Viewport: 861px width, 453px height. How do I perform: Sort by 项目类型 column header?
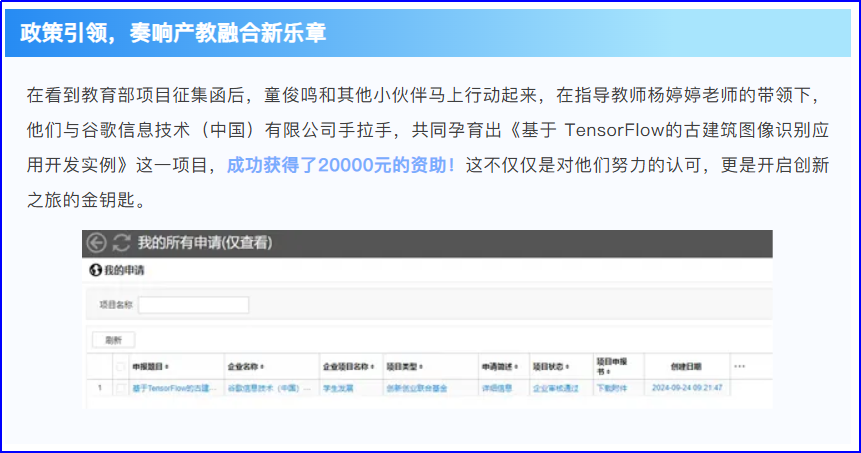pos(405,366)
